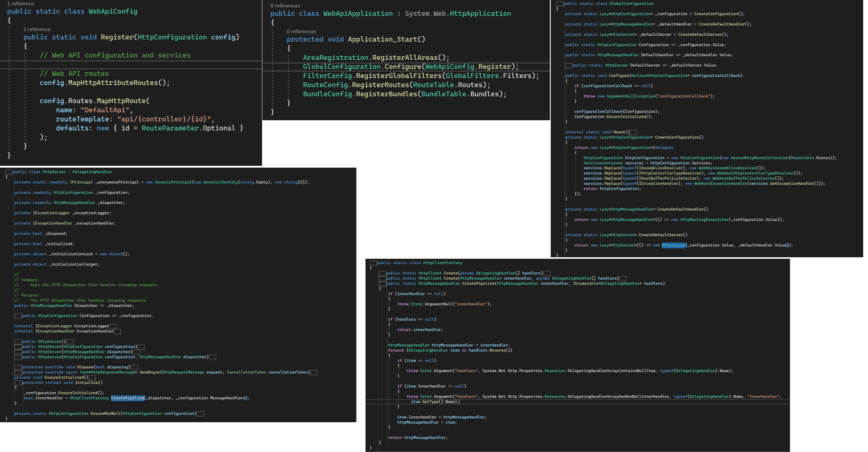
Task: Expand body after HttpServer(HttpConfiguration configuration) constructor
Action: (x=141, y=347)
